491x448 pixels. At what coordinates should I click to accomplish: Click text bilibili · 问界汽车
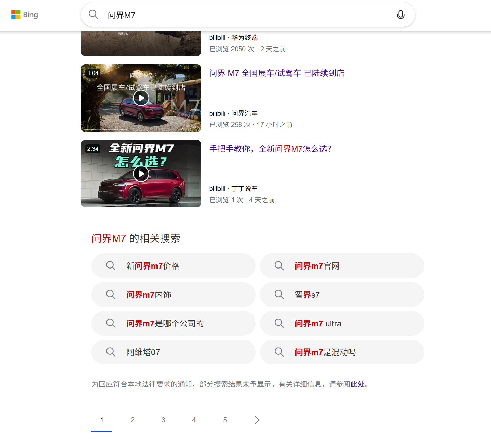(x=234, y=113)
